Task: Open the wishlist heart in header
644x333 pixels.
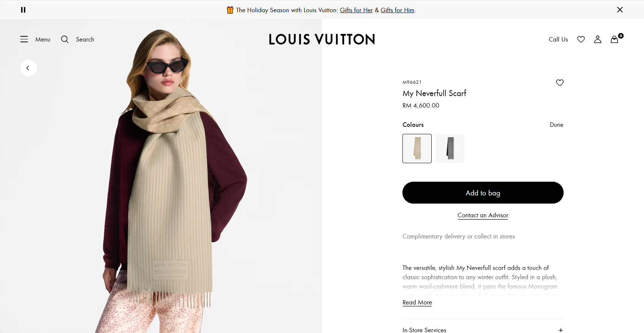Action: point(581,39)
